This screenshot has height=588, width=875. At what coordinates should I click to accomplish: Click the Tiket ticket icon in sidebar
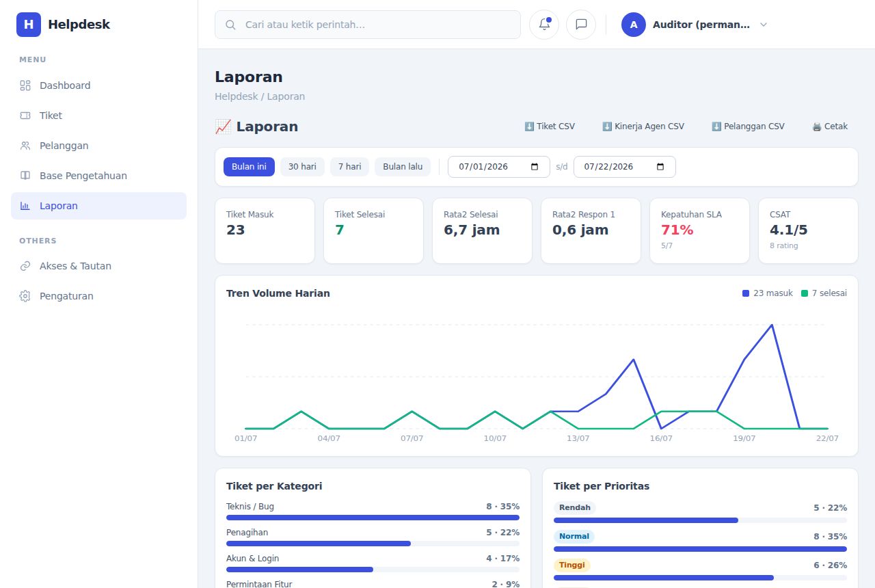pyautogui.click(x=25, y=116)
